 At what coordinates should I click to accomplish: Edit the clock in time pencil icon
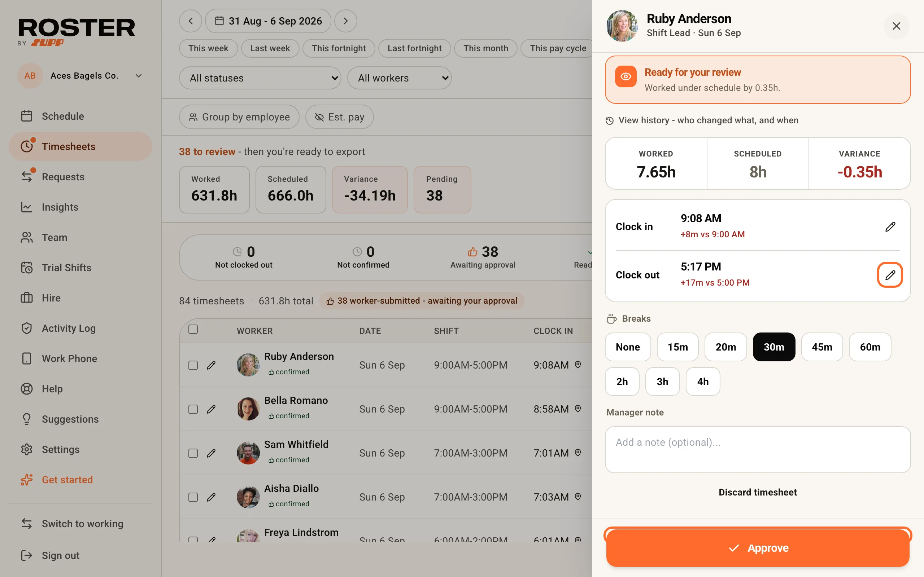890,227
